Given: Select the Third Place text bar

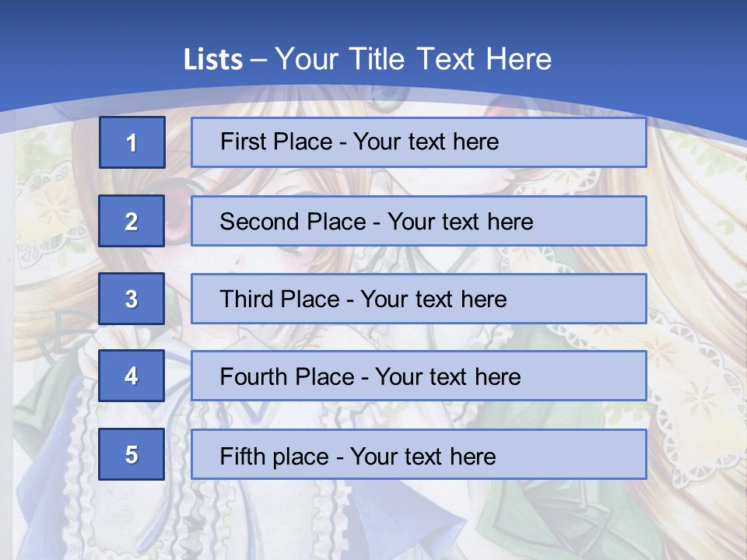Looking at the screenshot, I should tap(418, 299).
